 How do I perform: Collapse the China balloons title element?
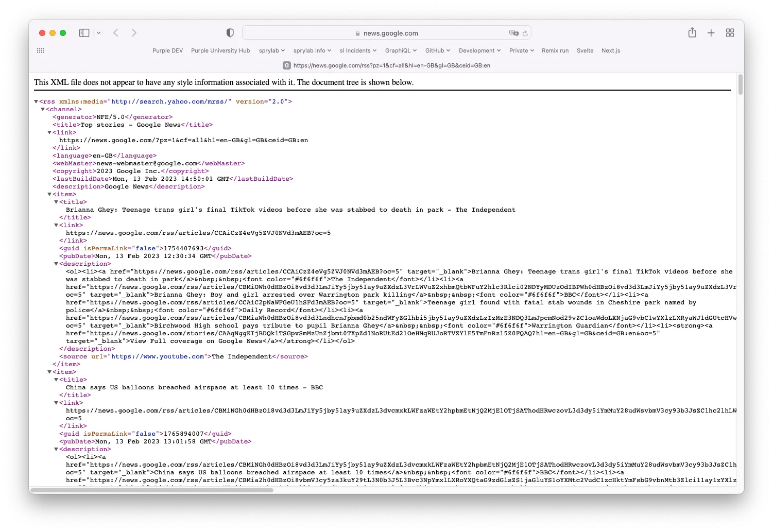point(56,380)
